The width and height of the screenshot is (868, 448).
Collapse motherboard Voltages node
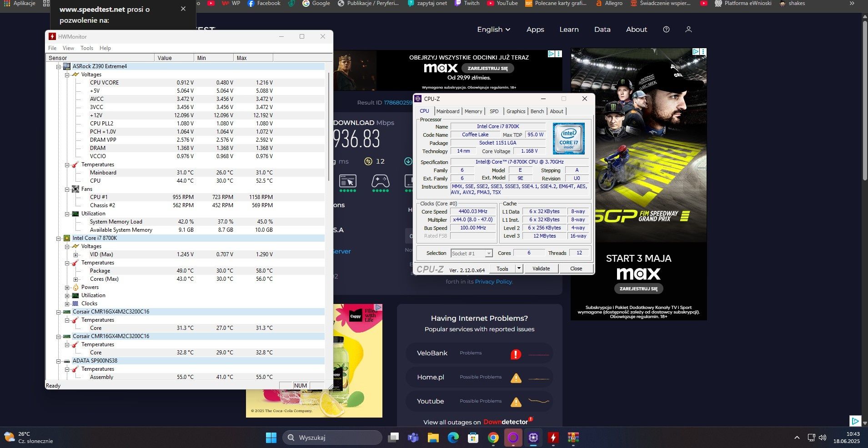(x=67, y=75)
